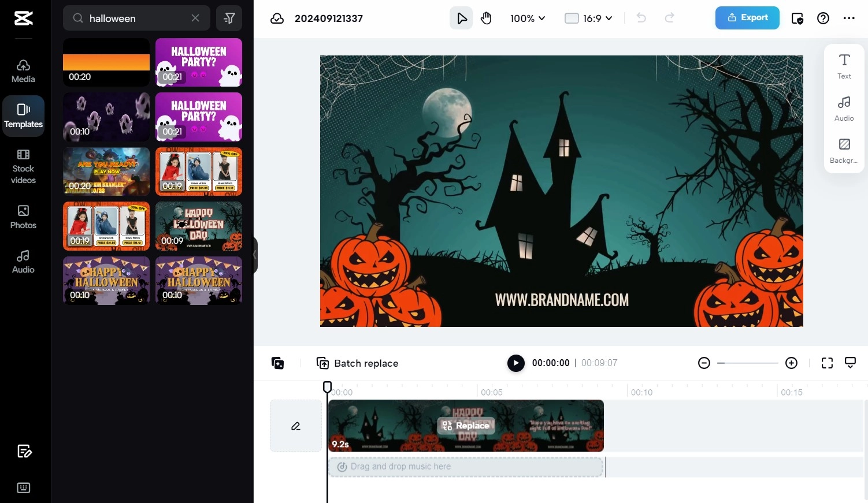The width and height of the screenshot is (868, 503).
Task: Zoom out the timeline
Action: [x=704, y=363]
